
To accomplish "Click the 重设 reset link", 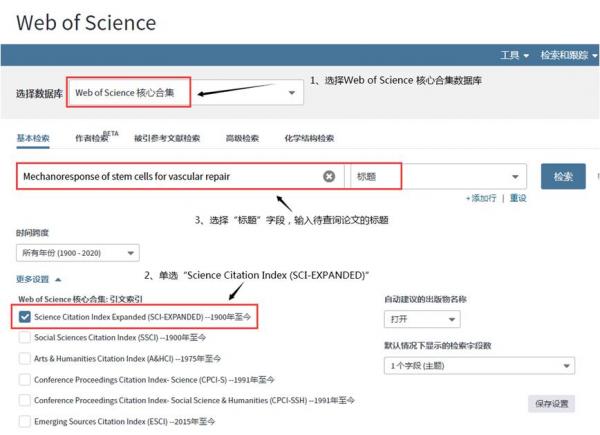I will click(x=518, y=198).
